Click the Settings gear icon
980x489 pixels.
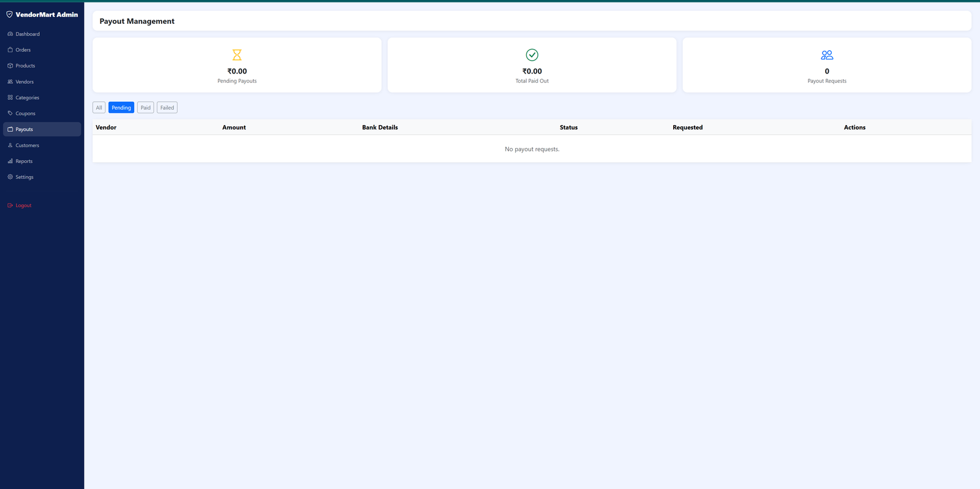[x=10, y=177]
